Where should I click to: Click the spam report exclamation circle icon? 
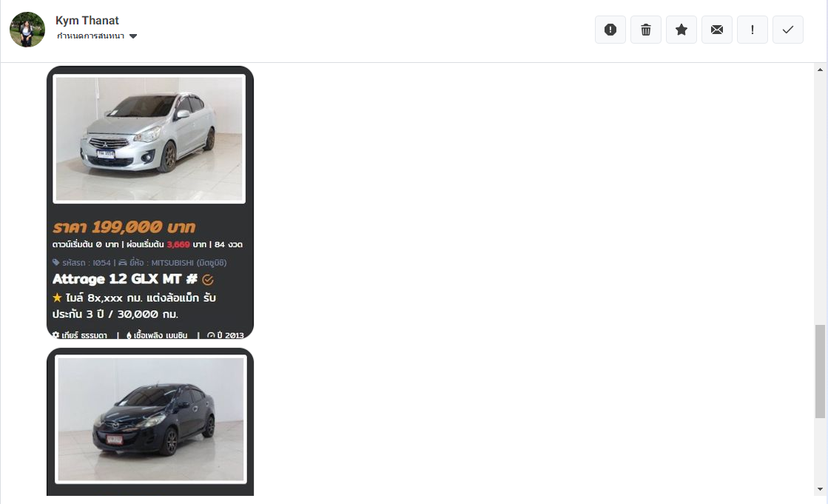(610, 30)
